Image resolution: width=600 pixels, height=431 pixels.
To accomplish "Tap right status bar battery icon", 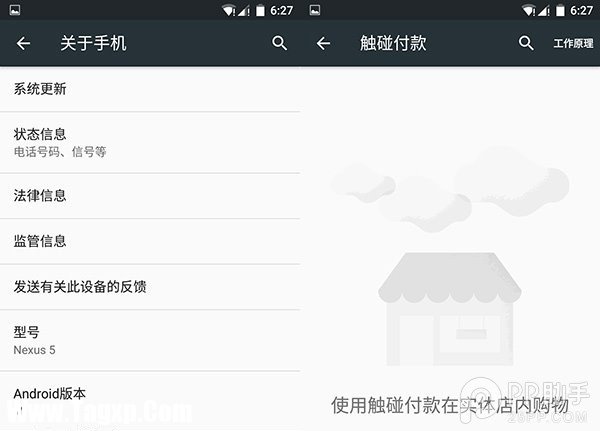I will (560, 10).
